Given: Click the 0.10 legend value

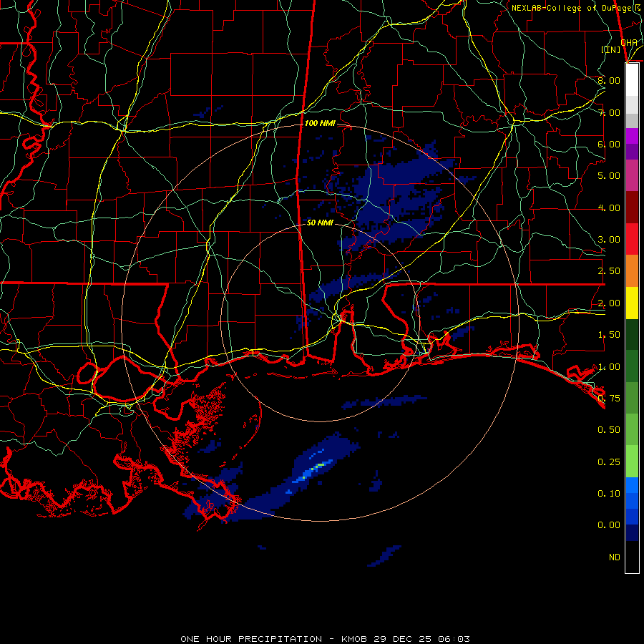Looking at the screenshot, I should pos(609,494).
